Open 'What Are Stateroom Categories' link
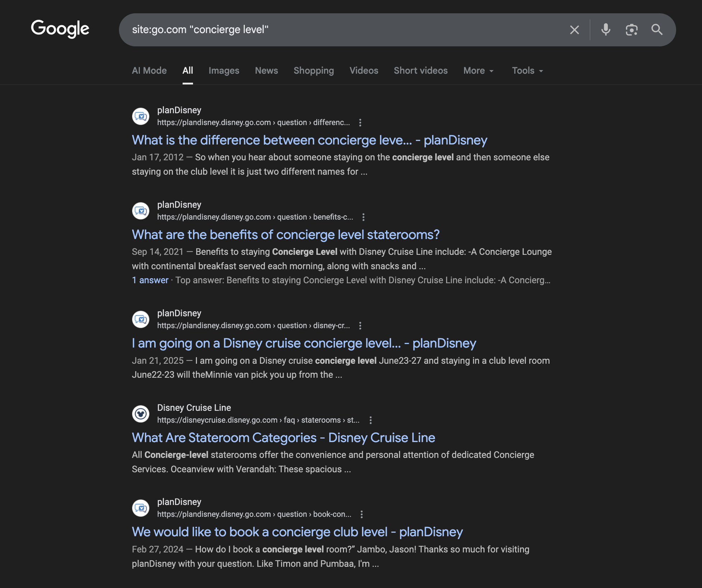 click(283, 438)
